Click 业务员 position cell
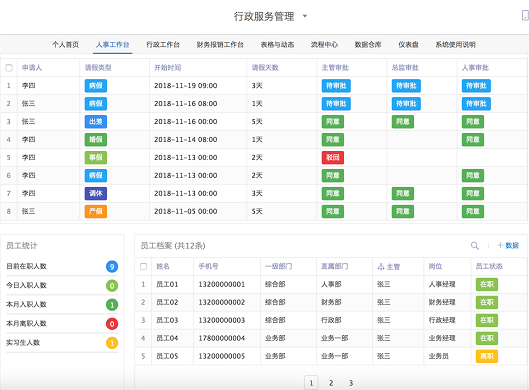 (x=439, y=356)
